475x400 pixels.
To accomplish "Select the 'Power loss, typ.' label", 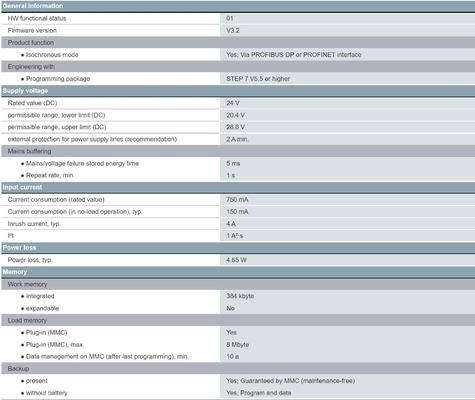I will tap(30, 260).
